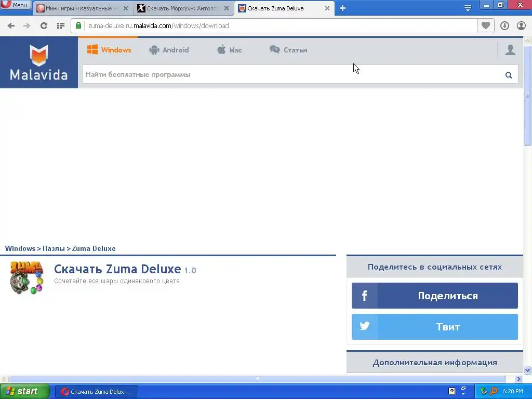
Task: Reload the current page
Action: tap(44, 26)
